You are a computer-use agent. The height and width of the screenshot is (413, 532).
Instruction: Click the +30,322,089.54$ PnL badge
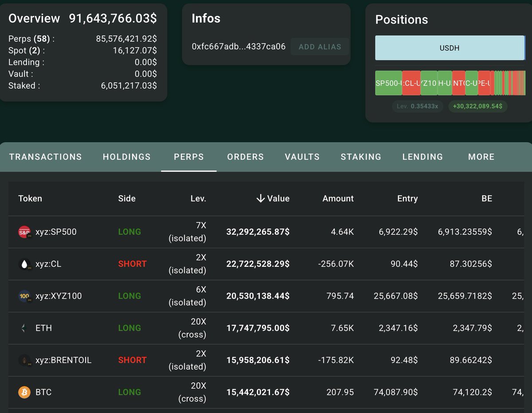[478, 106]
